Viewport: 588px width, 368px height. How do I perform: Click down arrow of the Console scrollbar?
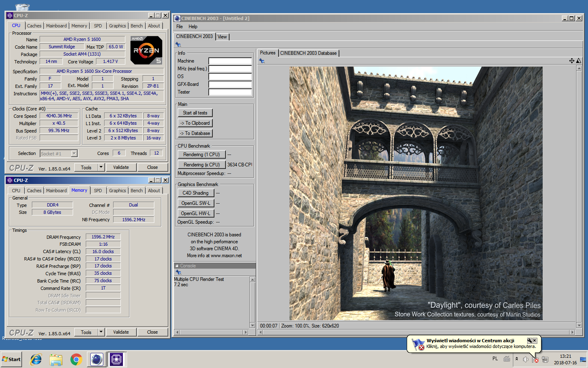point(252,325)
